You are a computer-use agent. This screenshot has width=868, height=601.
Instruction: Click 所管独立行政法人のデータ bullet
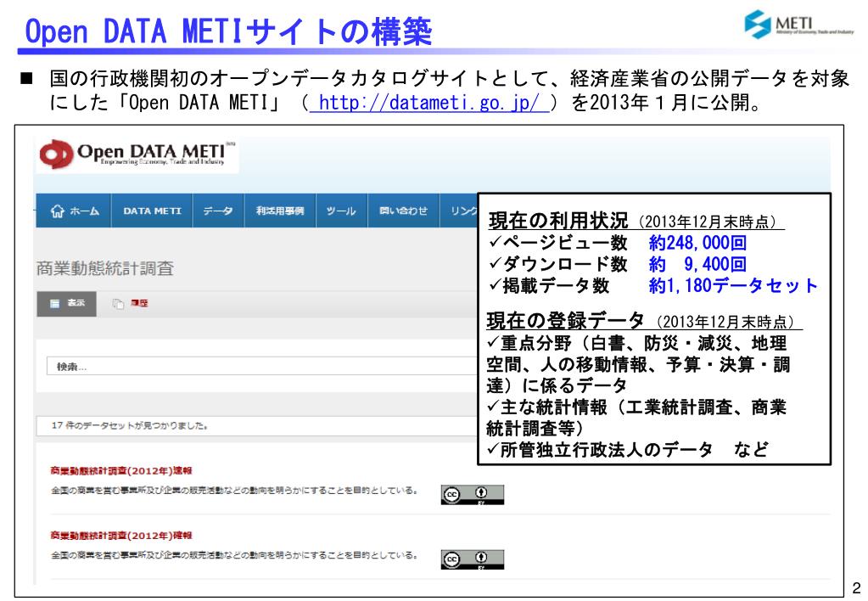click(606, 449)
